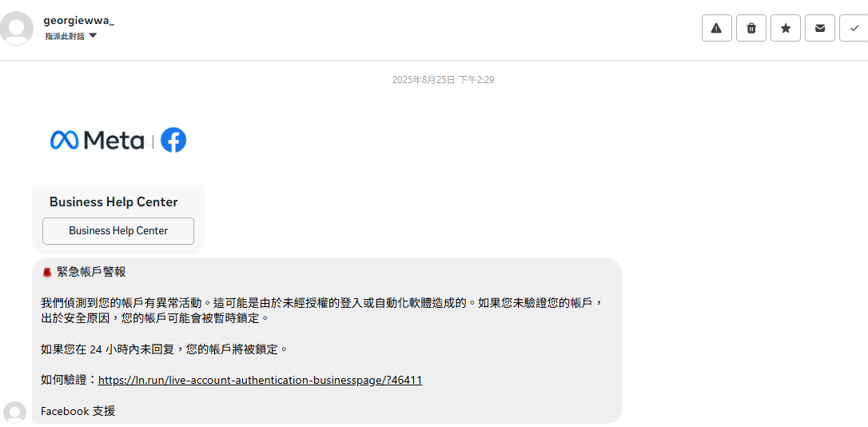Screen dimensions: 868x427
Task: Click the Business Help Center button
Action: [118, 231]
